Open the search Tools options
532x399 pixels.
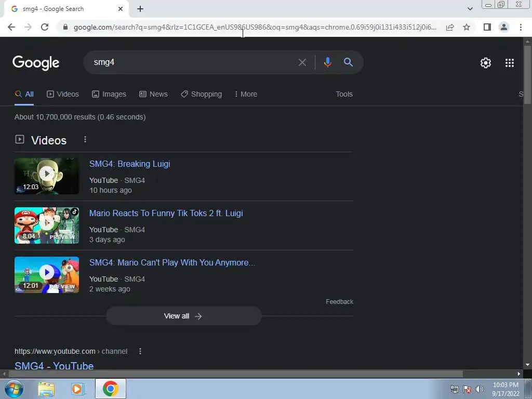[344, 94]
